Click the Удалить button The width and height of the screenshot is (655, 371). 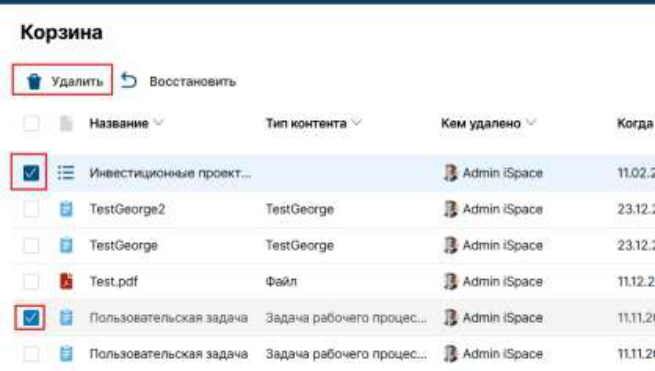(62, 80)
